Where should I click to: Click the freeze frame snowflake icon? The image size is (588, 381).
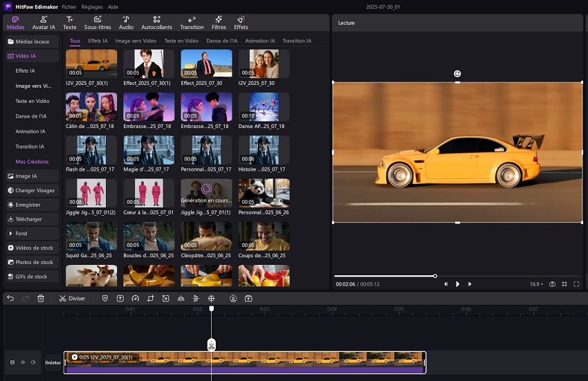point(211,299)
